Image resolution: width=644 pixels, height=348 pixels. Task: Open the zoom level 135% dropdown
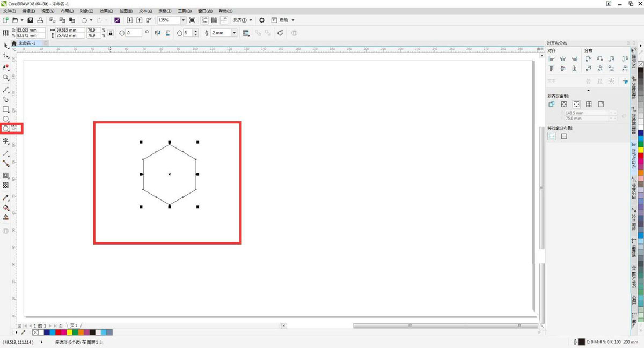183,20
